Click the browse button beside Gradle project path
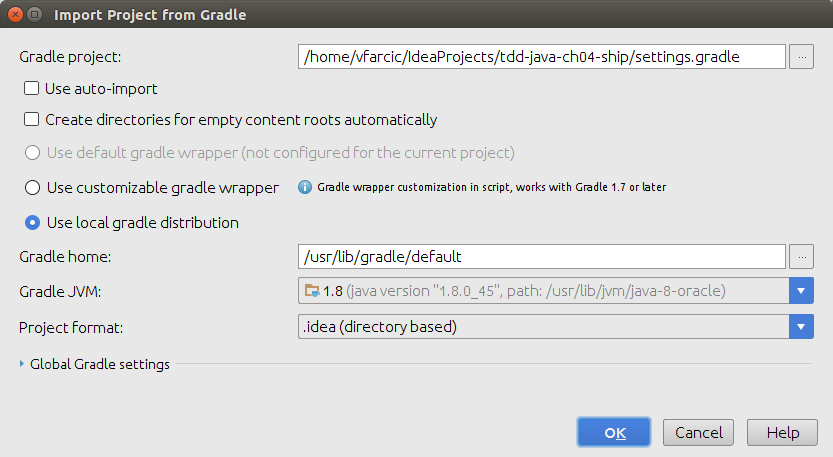 coord(801,57)
